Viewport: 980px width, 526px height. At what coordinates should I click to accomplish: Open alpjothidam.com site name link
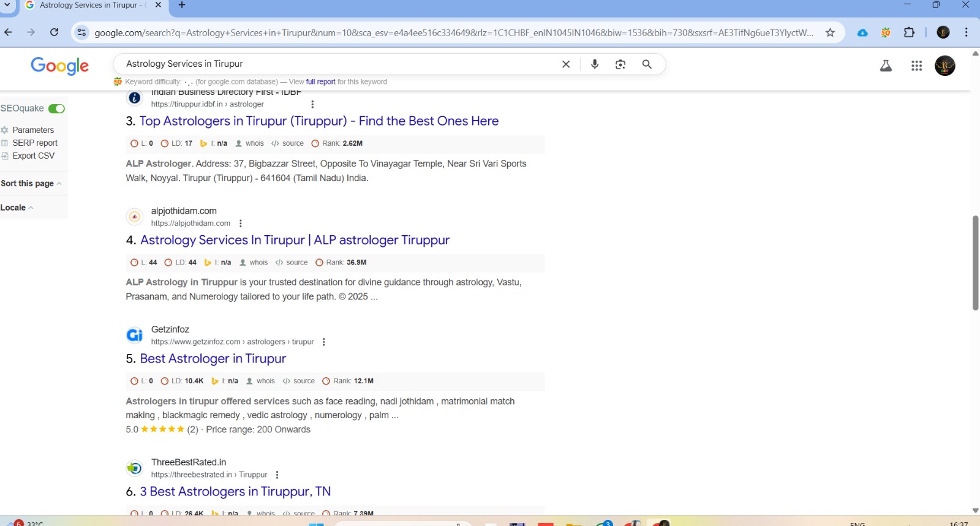[184, 211]
